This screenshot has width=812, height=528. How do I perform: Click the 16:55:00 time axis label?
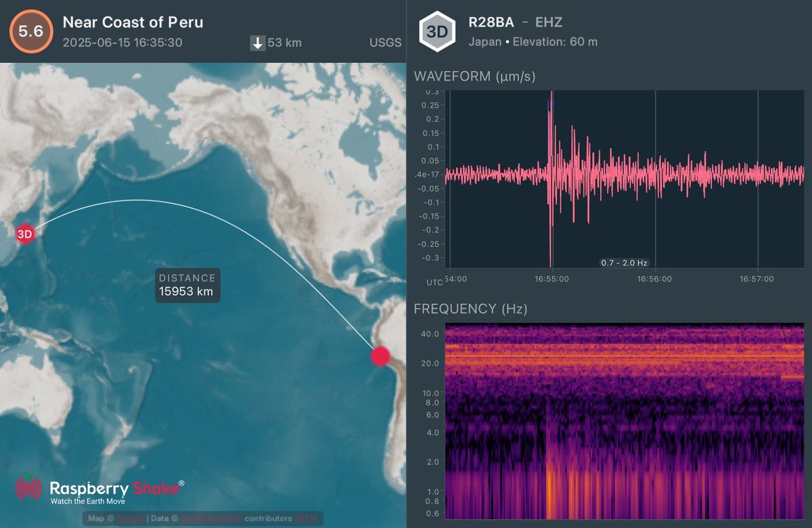coord(551,279)
